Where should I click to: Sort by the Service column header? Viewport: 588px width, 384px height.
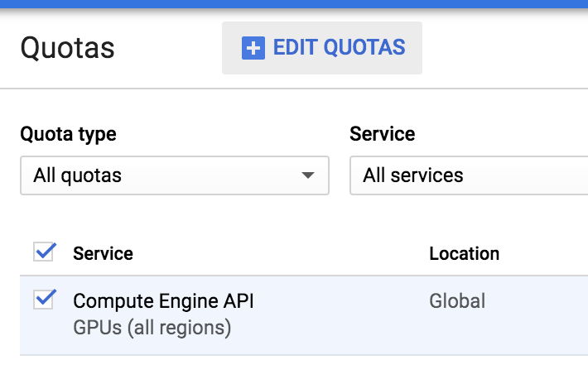click(103, 253)
